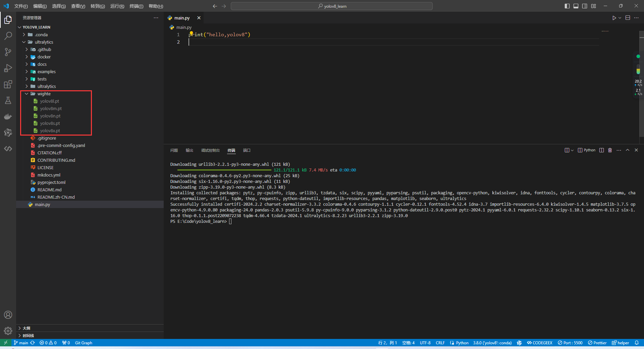
Task: Run the Python file with play button
Action: (x=614, y=18)
